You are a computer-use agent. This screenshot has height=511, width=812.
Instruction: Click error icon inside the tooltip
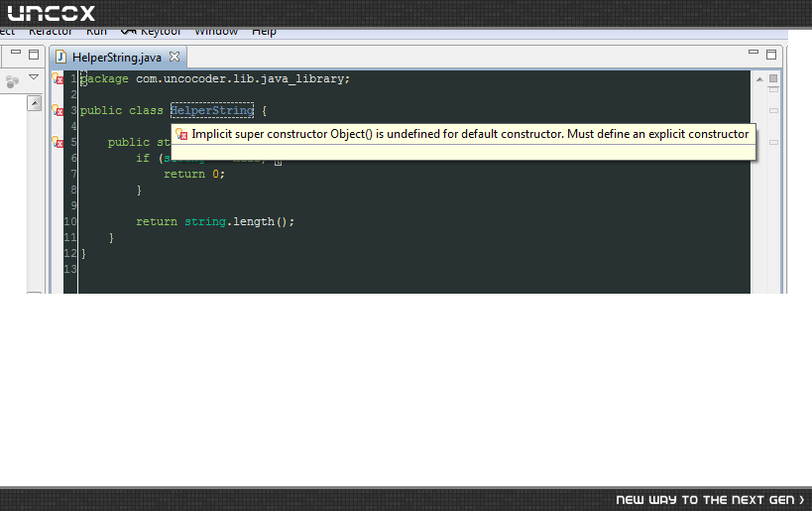click(x=181, y=134)
